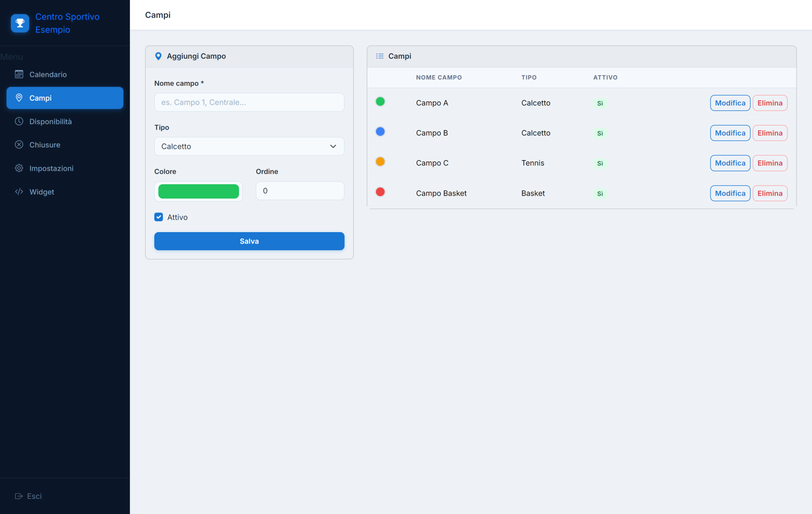Click the list icon beside Campi table title
The width and height of the screenshot is (812, 514).
[x=380, y=56]
